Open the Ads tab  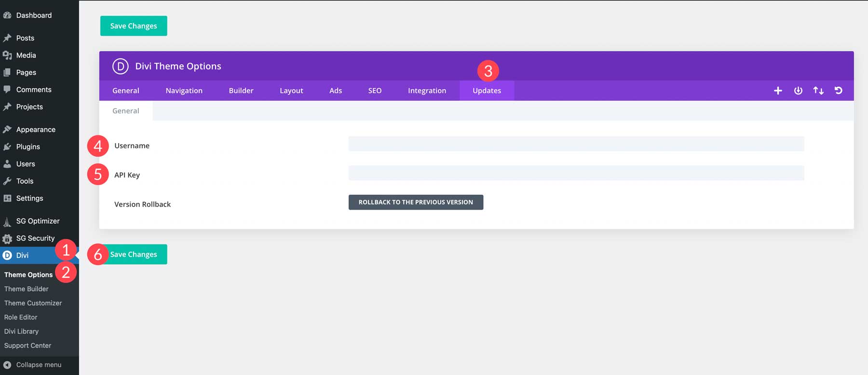click(x=336, y=91)
